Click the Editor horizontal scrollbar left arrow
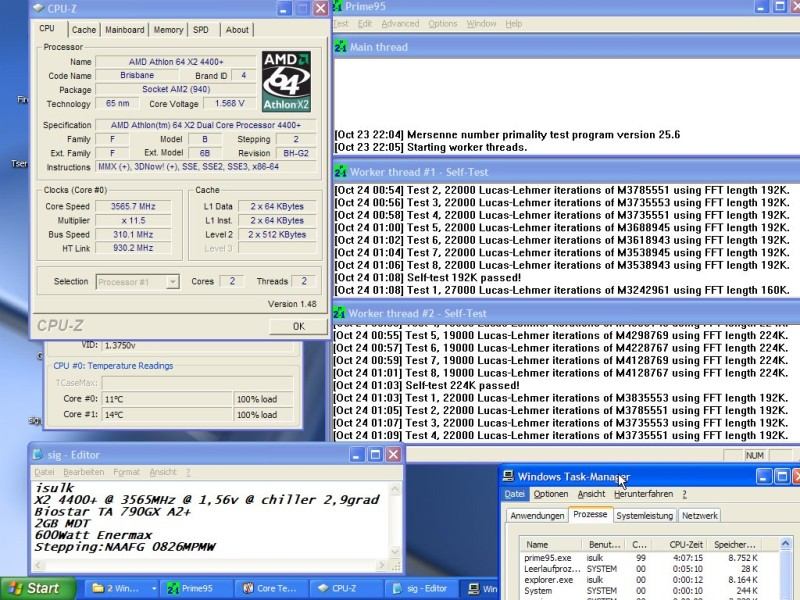 (37, 565)
